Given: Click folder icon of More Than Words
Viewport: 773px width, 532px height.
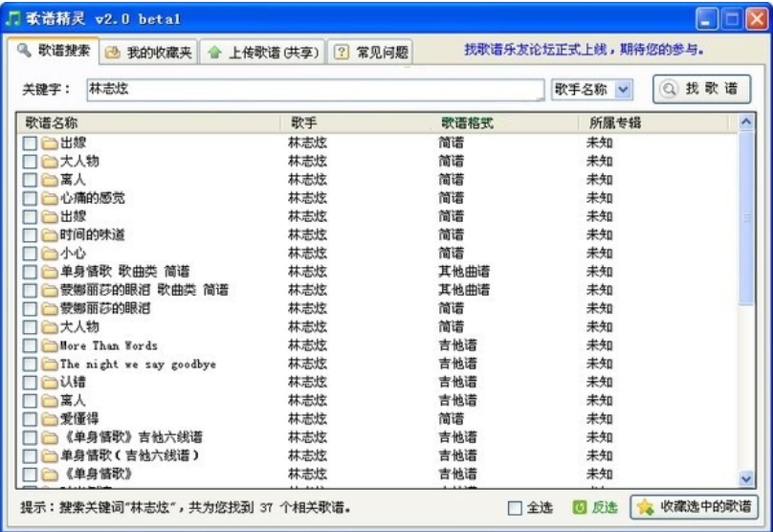Looking at the screenshot, I should click(x=50, y=345).
